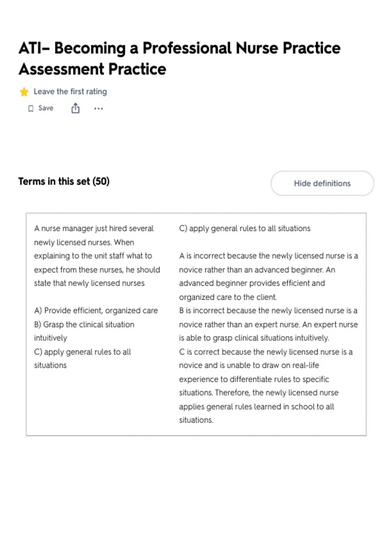Viewport: 392px width, 556px height.
Task: Click the yellow rating star icon
Action: pyautogui.click(x=24, y=92)
